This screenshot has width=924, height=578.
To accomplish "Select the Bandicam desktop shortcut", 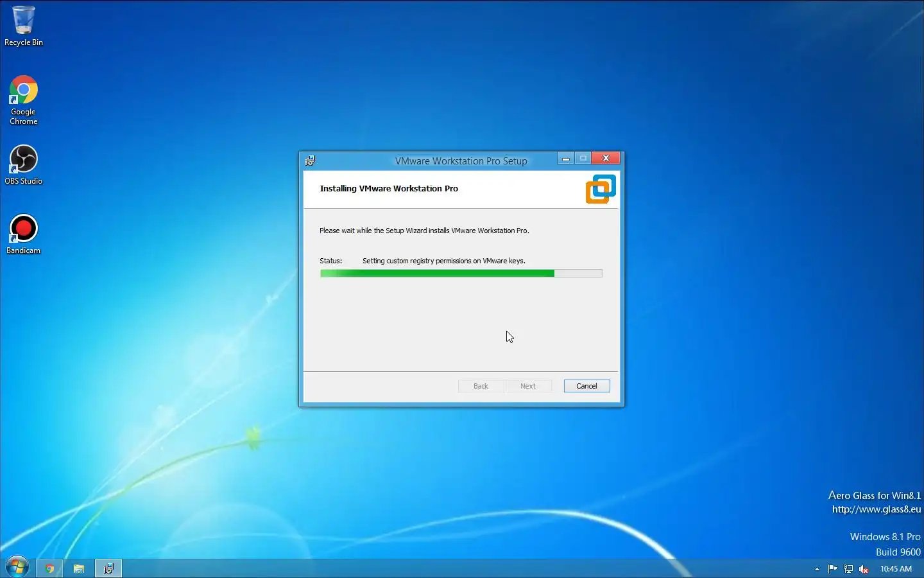I will [23, 234].
